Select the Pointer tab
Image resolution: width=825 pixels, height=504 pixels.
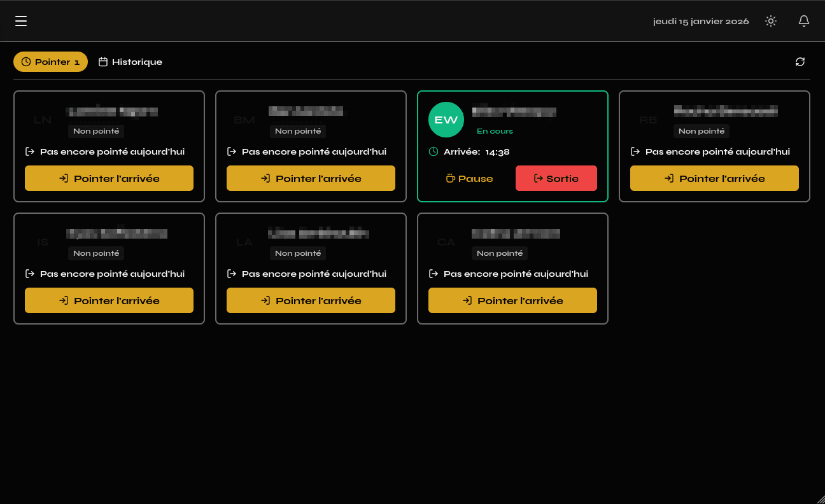[51, 62]
